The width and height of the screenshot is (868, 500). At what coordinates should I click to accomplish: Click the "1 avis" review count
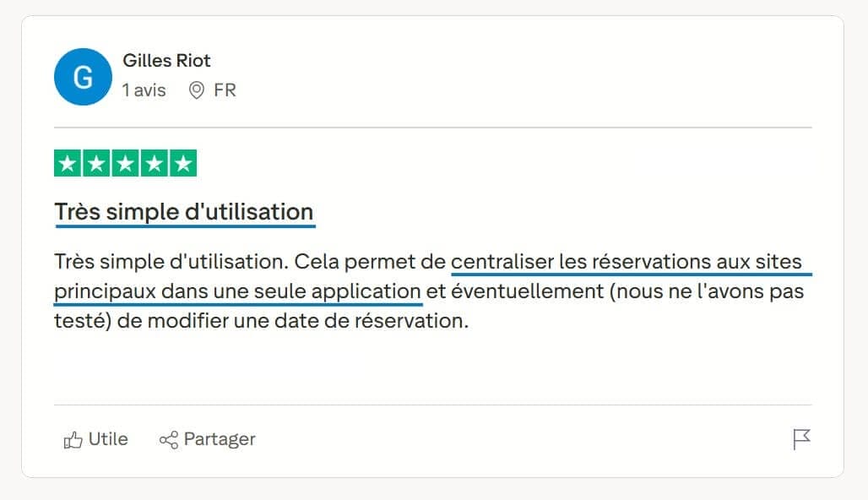[144, 90]
